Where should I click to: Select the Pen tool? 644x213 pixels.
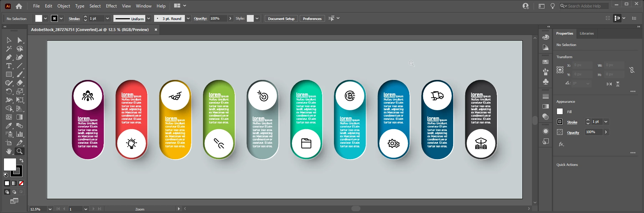tap(9, 57)
